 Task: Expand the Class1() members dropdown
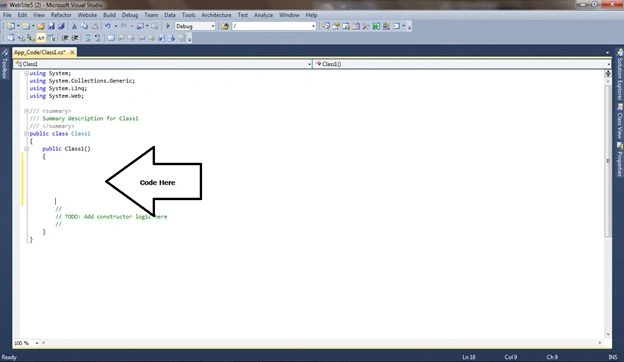(x=608, y=64)
